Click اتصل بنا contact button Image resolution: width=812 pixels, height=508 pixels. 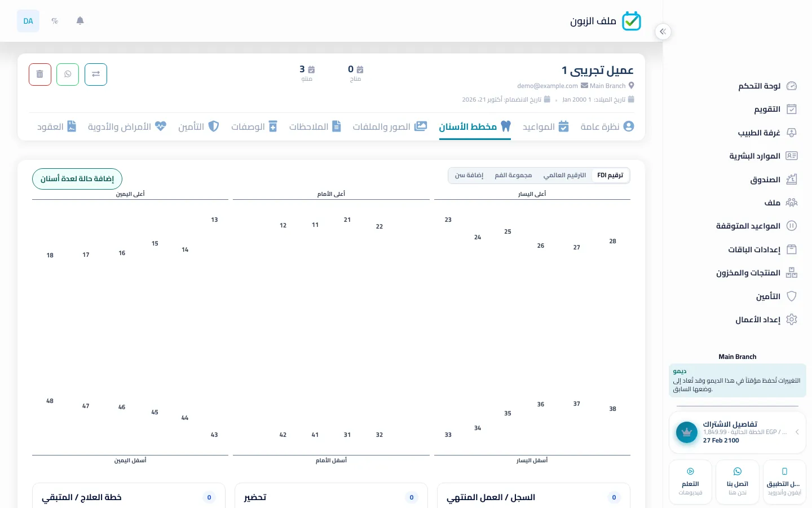(x=737, y=482)
